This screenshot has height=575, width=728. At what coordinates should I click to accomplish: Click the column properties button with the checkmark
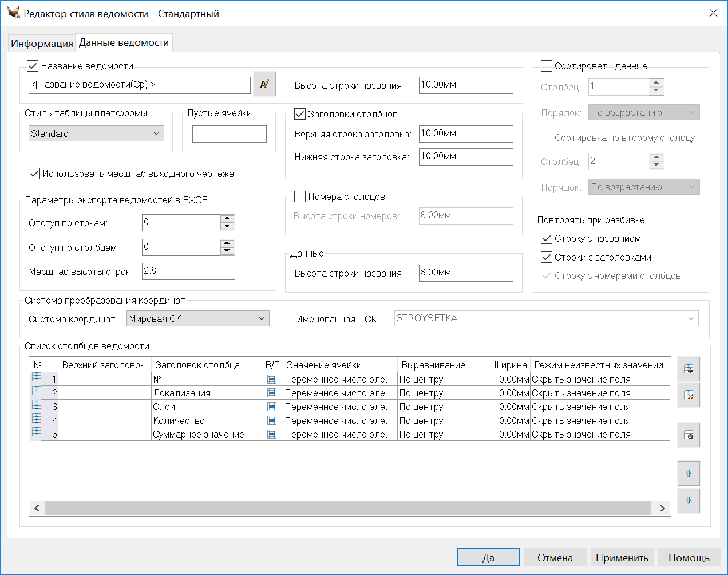click(x=689, y=435)
